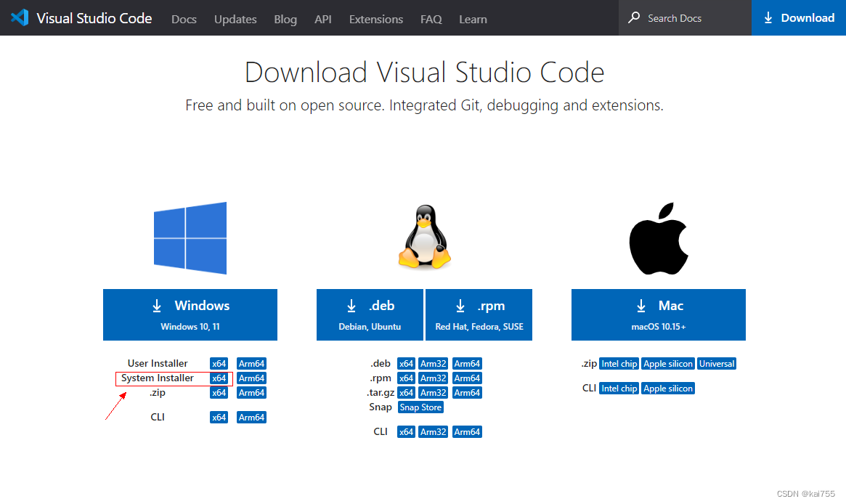Click the Visual Studio Code title text

coord(94,18)
